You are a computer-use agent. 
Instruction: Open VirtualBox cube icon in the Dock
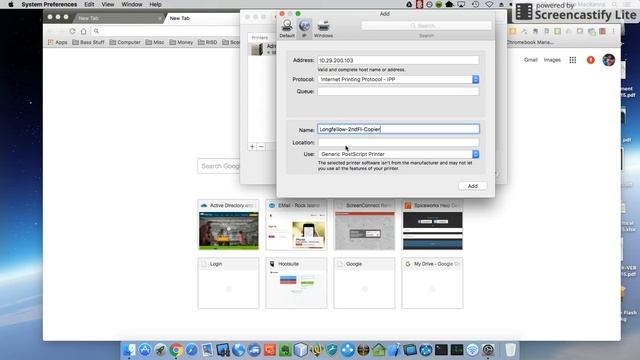pyautogui.click(x=301, y=350)
